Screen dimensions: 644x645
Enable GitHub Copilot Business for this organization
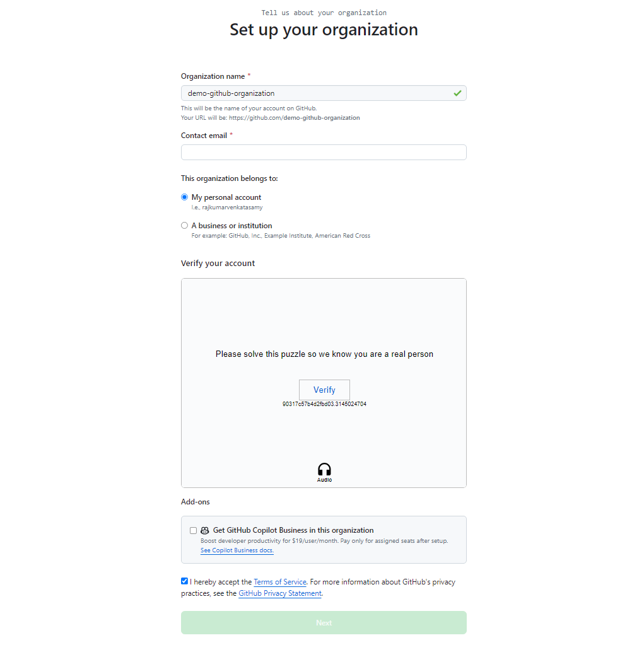193,530
